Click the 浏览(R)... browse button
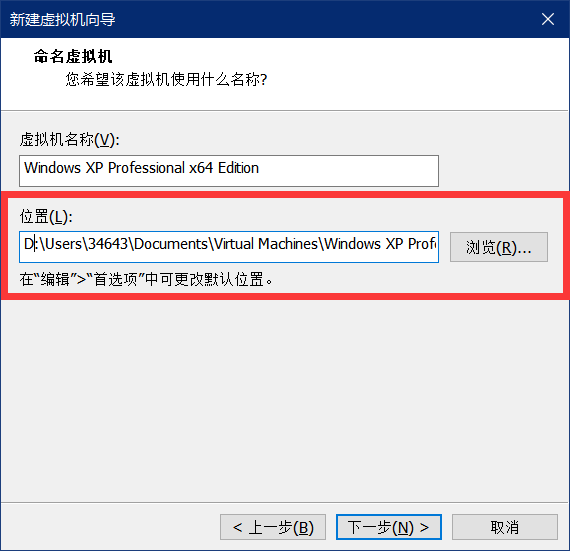Screen dimensions: 570x551 [x=499, y=247]
